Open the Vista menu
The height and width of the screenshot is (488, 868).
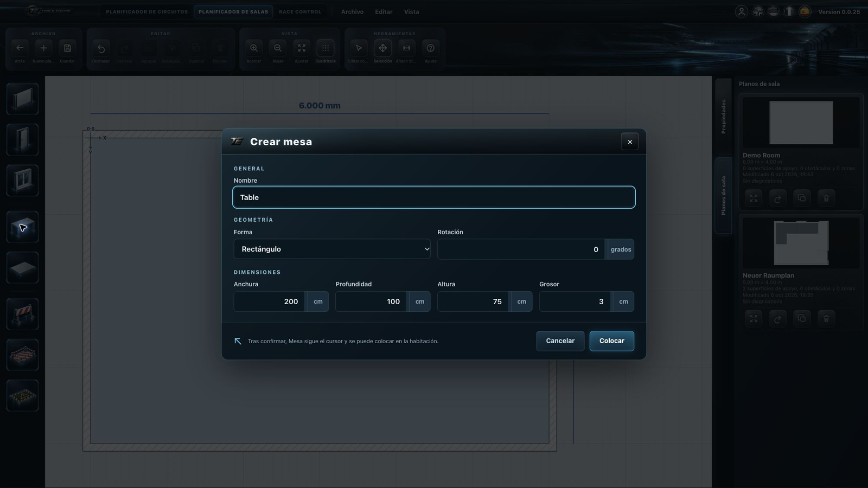411,11
